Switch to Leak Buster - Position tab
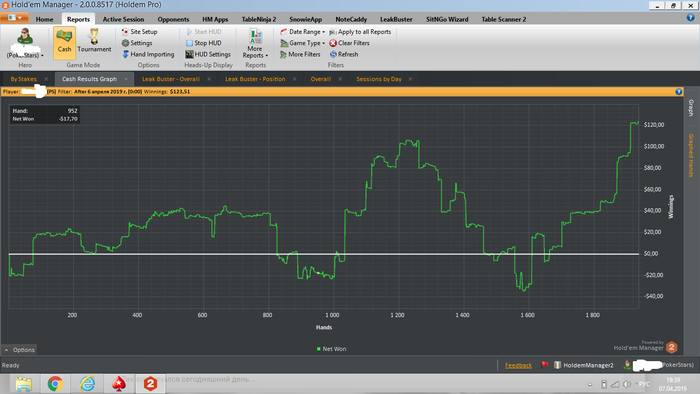Image resolution: width=700 pixels, height=394 pixels. [x=255, y=79]
